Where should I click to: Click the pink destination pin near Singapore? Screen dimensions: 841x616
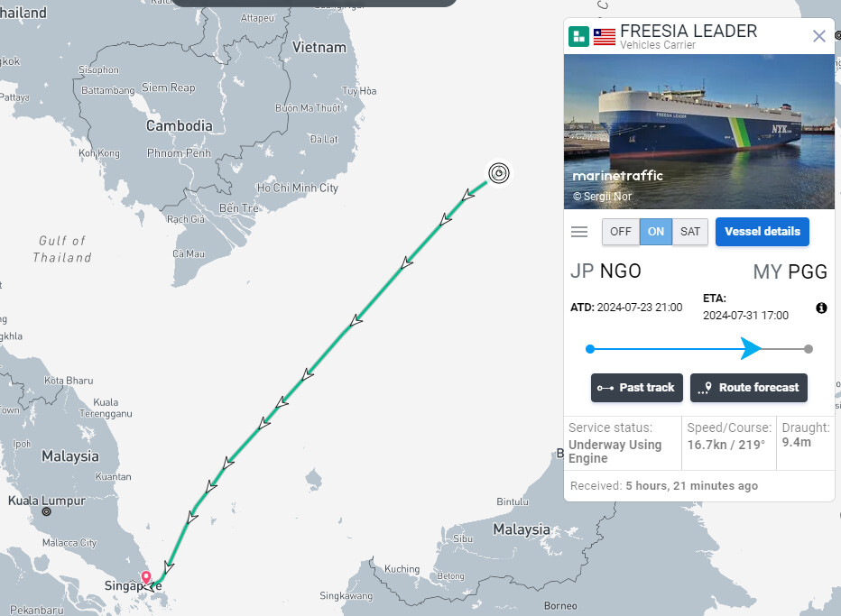pyautogui.click(x=146, y=578)
